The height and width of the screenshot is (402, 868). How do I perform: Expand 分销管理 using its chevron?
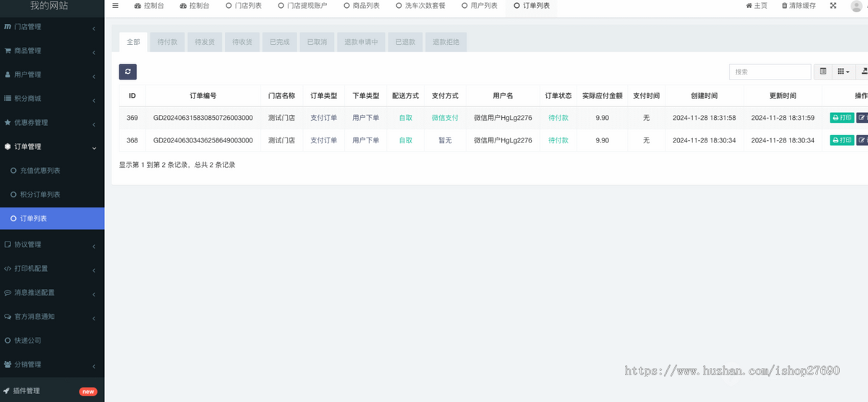pyautogui.click(x=94, y=365)
